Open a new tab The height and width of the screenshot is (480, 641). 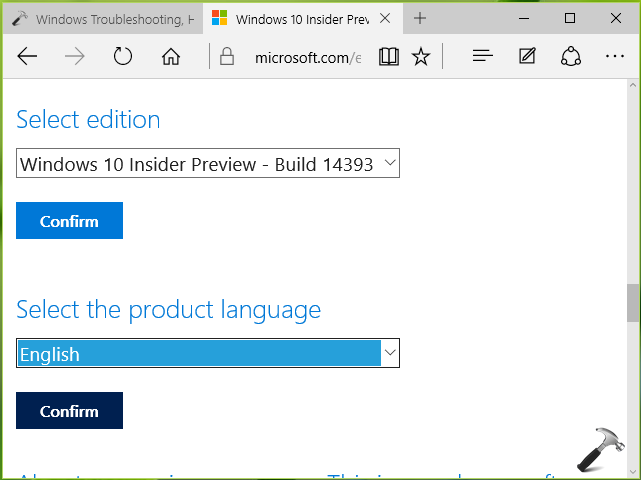pos(420,18)
